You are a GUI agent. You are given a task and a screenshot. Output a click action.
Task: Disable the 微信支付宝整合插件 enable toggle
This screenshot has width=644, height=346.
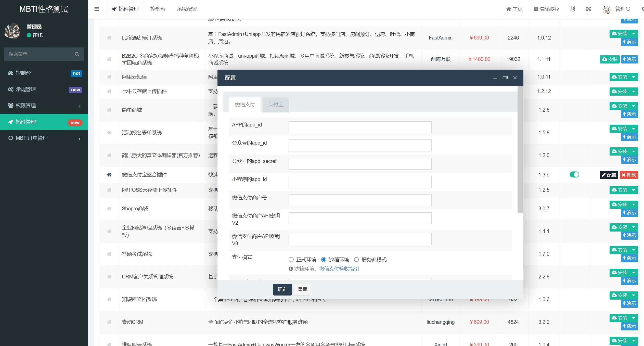pos(575,175)
